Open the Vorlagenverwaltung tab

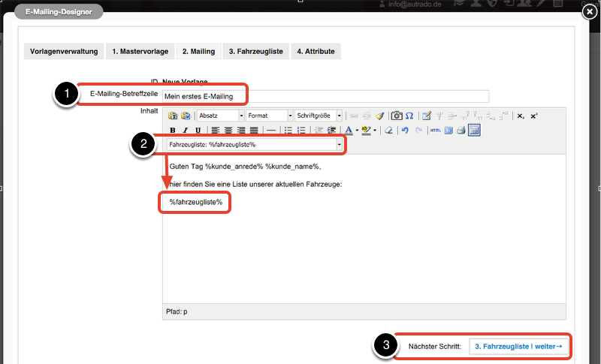pyautogui.click(x=64, y=51)
